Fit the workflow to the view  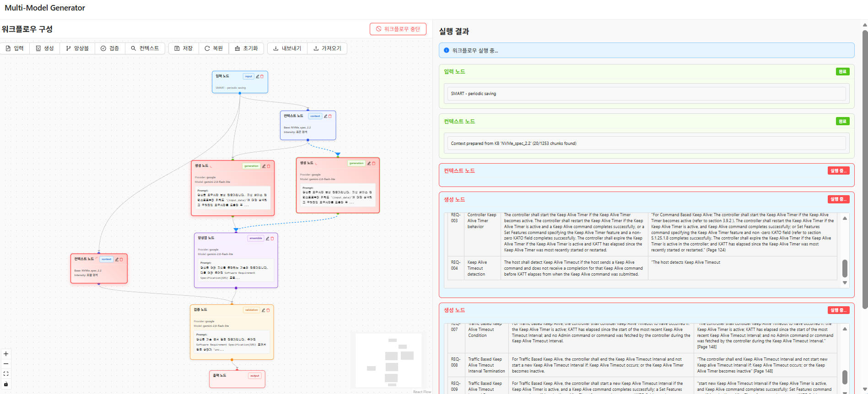coord(6,374)
